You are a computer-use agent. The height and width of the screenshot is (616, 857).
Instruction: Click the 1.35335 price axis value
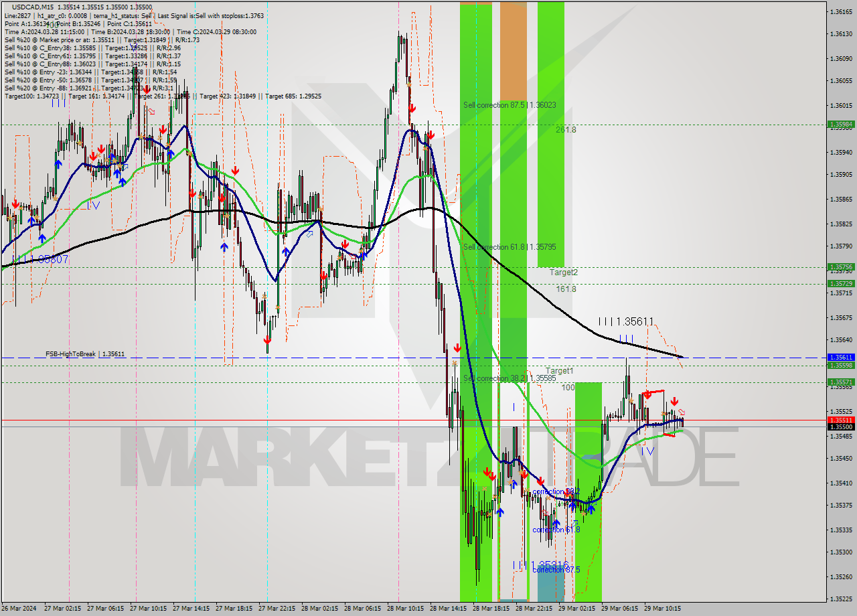[841, 530]
